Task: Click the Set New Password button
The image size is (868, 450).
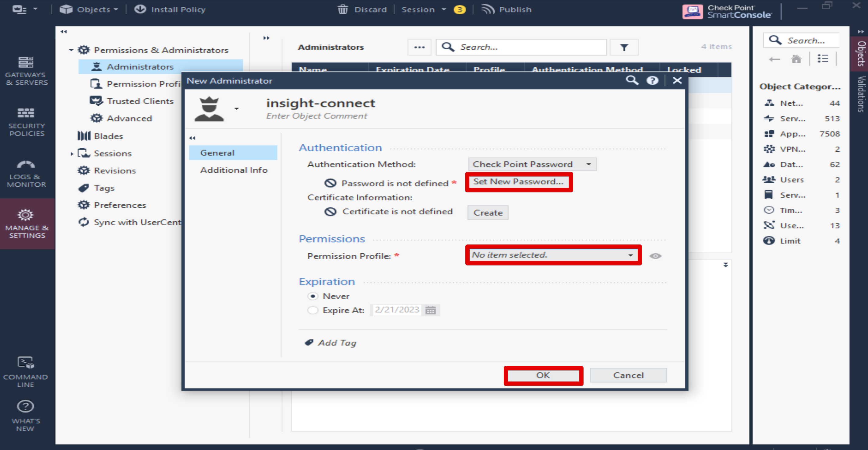Action: coord(518,182)
